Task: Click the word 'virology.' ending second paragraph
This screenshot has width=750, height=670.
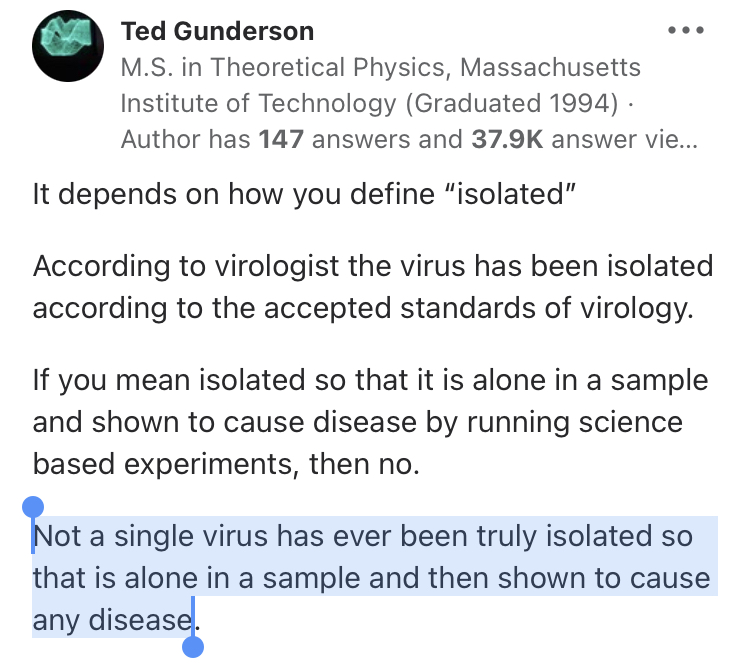Action: 637,308
